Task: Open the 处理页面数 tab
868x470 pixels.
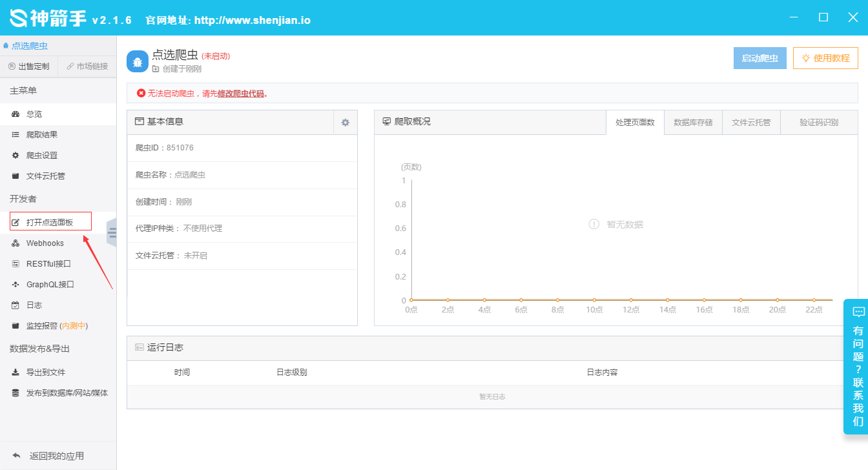Action: [x=635, y=122]
